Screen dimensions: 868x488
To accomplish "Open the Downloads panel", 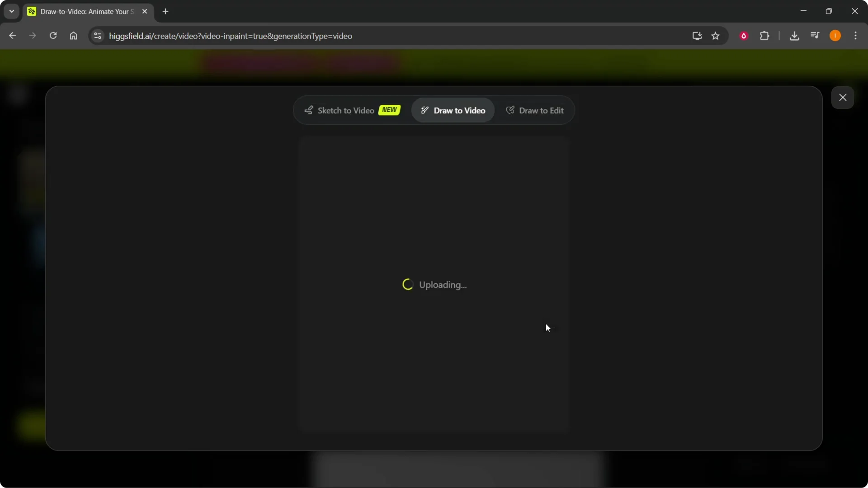I will pyautogui.click(x=795, y=35).
